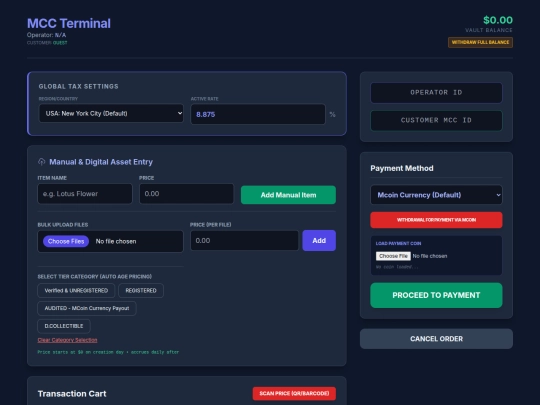
Task: Select the Verified & UNREGISTERED tier category
Action: pos(76,291)
